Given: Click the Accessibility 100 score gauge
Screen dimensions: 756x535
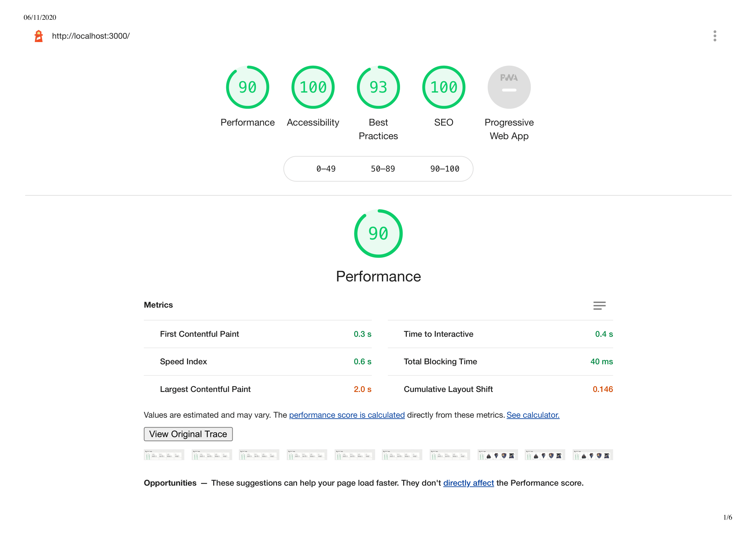Looking at the screenshot, I should click(313, 87).
